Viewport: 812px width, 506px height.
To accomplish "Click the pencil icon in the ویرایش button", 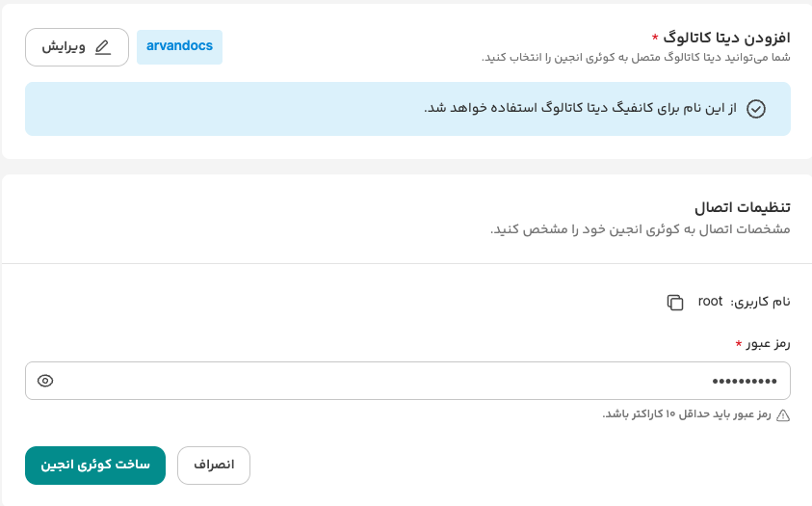I will click(103, 46).
